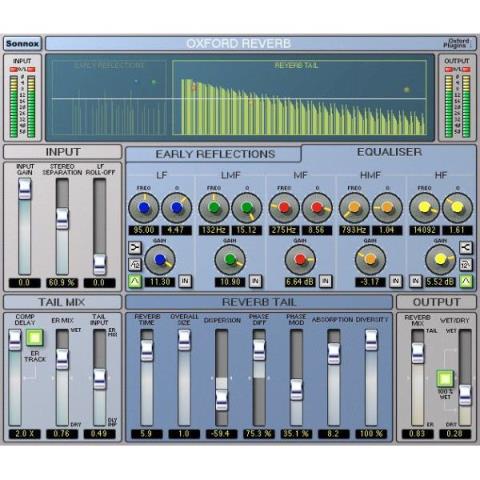Click the Reverb Tail display region
Image resolution: width=480 pixels, height=480 pixels.
[299, 98]
